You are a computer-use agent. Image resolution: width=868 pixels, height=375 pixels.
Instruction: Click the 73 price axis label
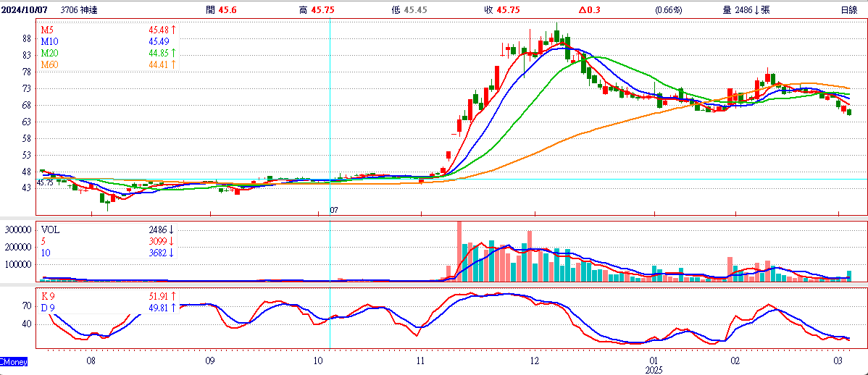point(26,88)
